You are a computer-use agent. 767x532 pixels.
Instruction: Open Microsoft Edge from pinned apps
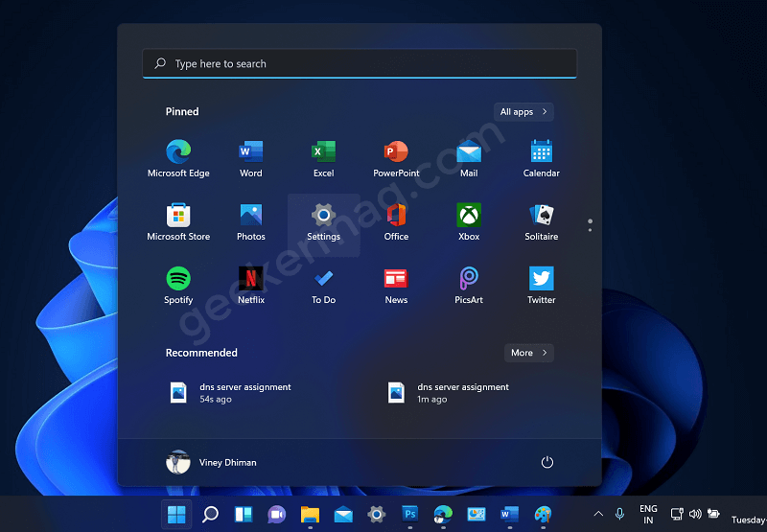178,159
